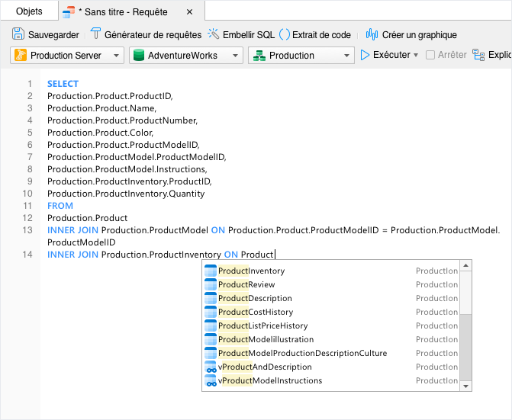Click the AdventureWorks database cylinder icon
The height and width of the screenshot is (420, 512).
tap(139, 55)
